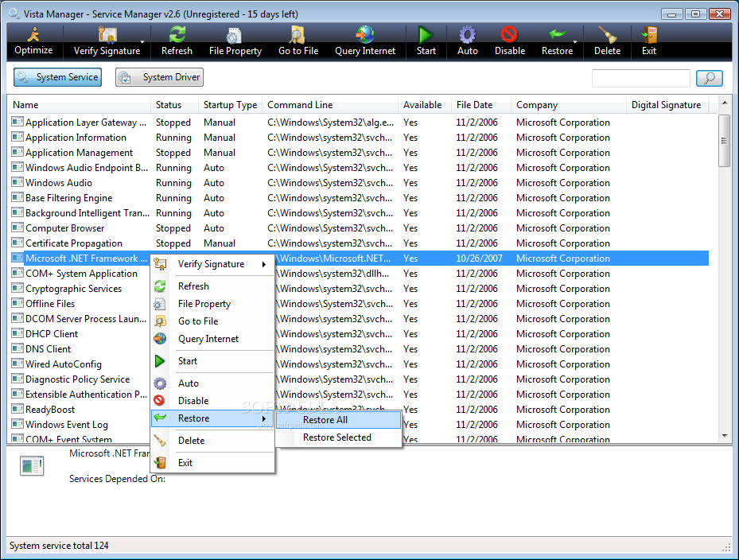Click the green Start toolbar icon

point(426,41)
